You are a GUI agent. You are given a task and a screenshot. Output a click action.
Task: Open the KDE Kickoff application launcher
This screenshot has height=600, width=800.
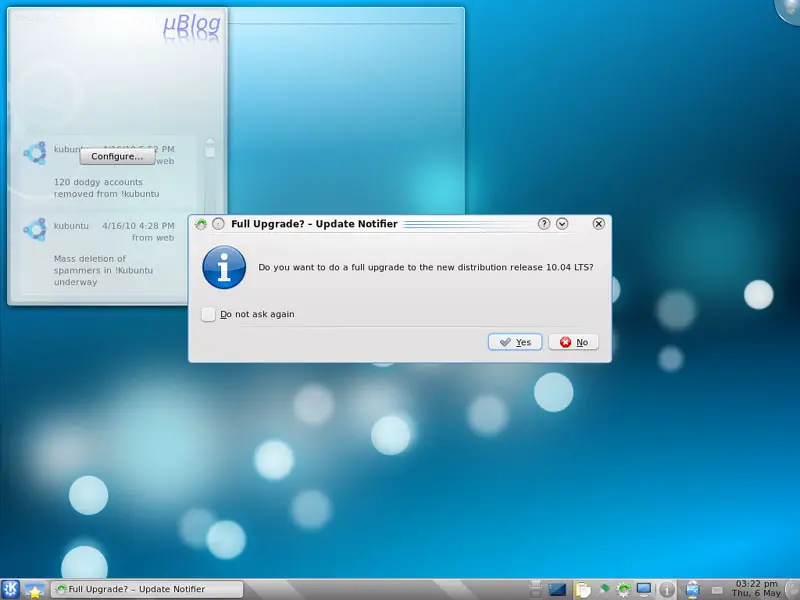coord(11,590)
